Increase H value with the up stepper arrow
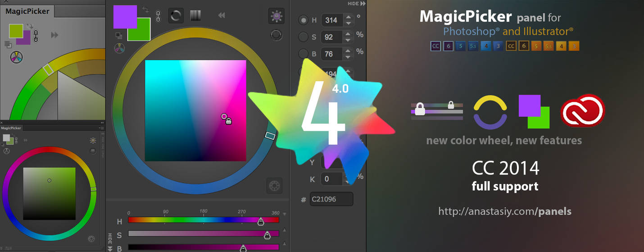The width and height of the screenshot is (644, 252). [x=348, y=17]
